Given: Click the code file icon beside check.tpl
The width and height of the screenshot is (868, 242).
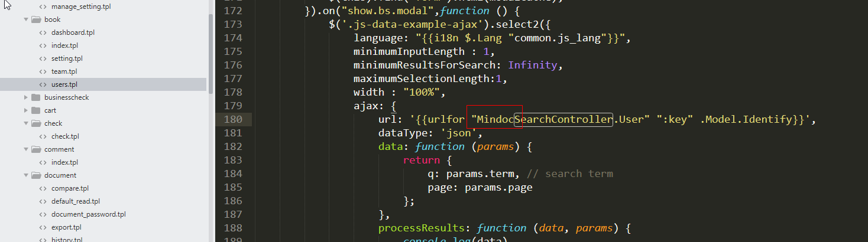Looking at the screenshot, I should coord(43,136).
